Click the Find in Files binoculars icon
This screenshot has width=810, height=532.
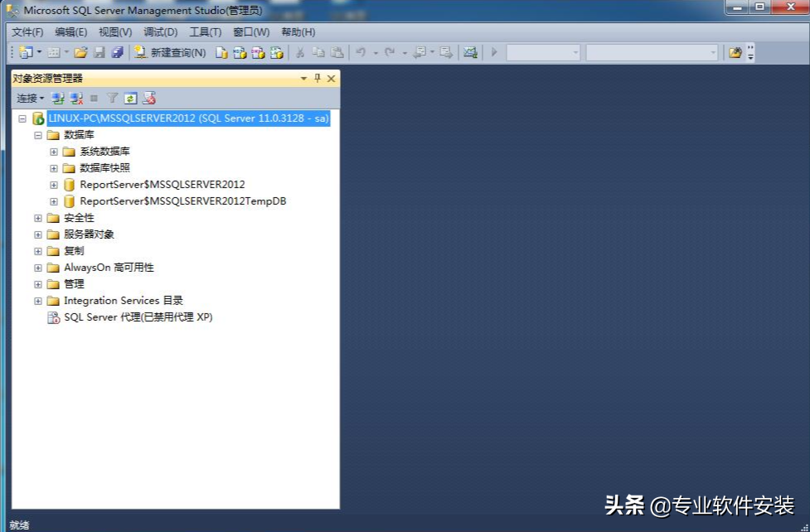click(x=735, y=52)
